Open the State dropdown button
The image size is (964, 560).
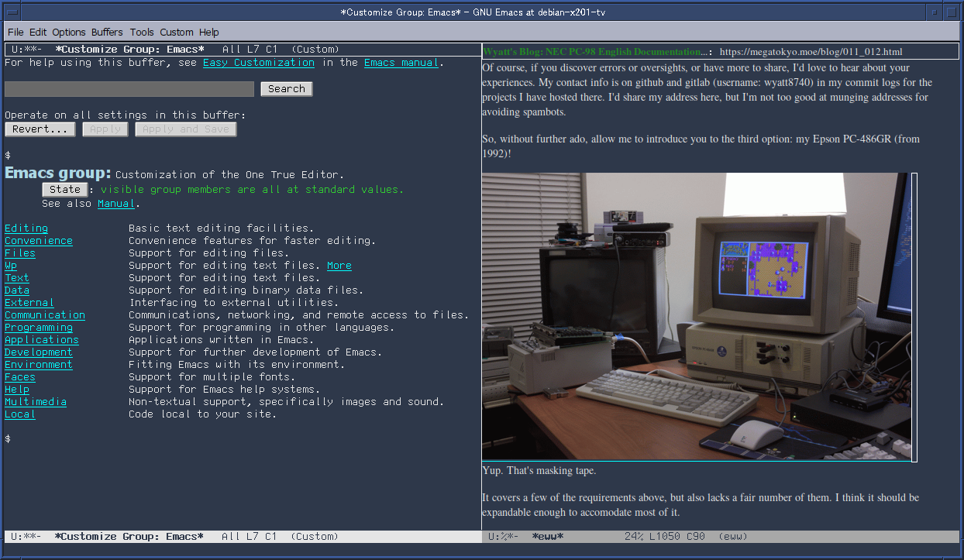click(x=65, y=190)
